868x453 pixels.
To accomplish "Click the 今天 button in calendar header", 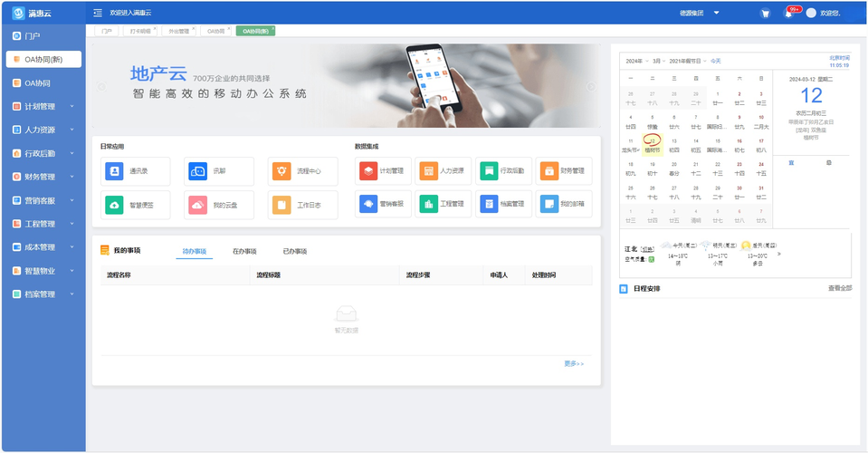I will click(x=716, y=61).
